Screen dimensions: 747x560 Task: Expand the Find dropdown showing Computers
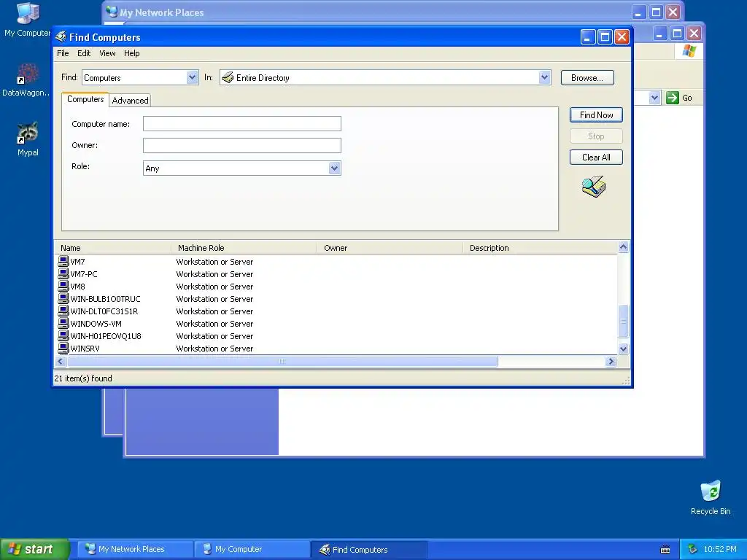coord(192,77)
